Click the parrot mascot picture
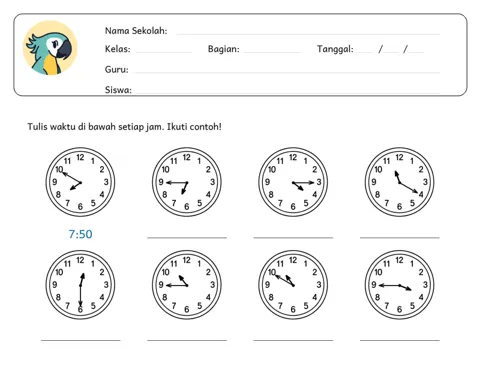Viewport: 480px width, 384px height. point(50,48)
